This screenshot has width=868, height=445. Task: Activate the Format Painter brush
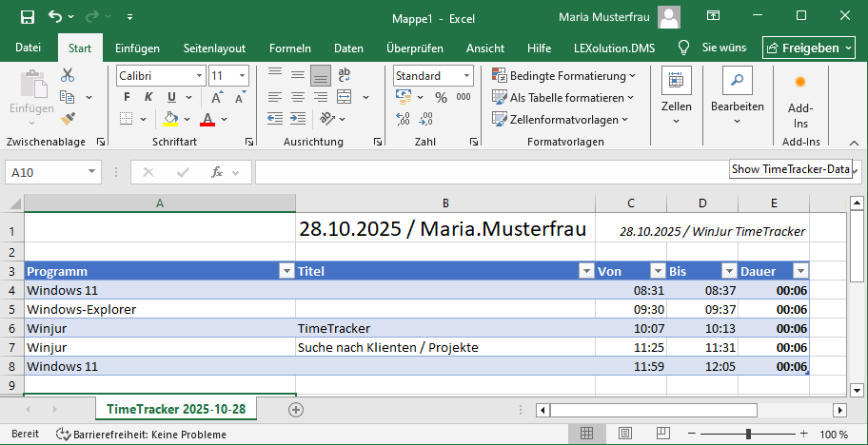pyautogui.click(x=68, y=118)
